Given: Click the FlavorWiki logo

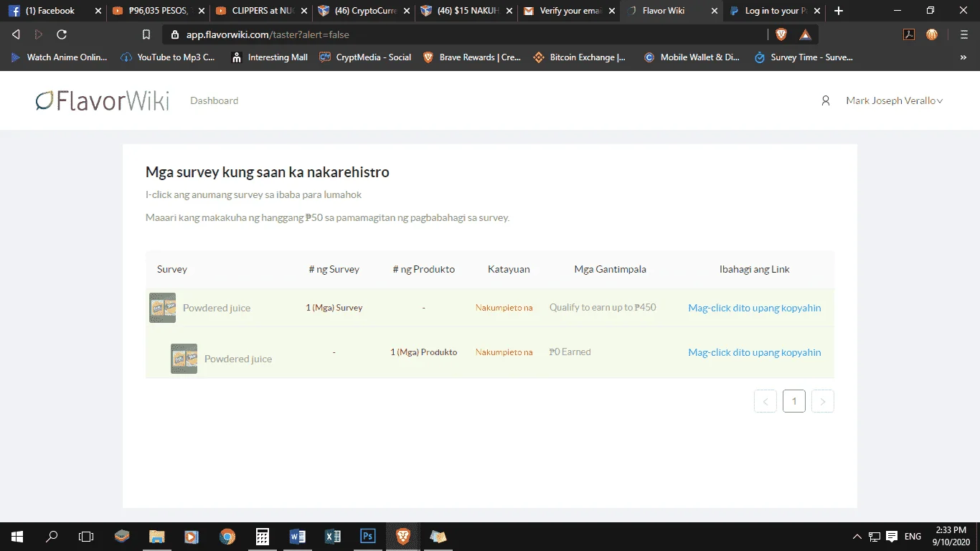Looking at the screenshot, I should point(103,100).
